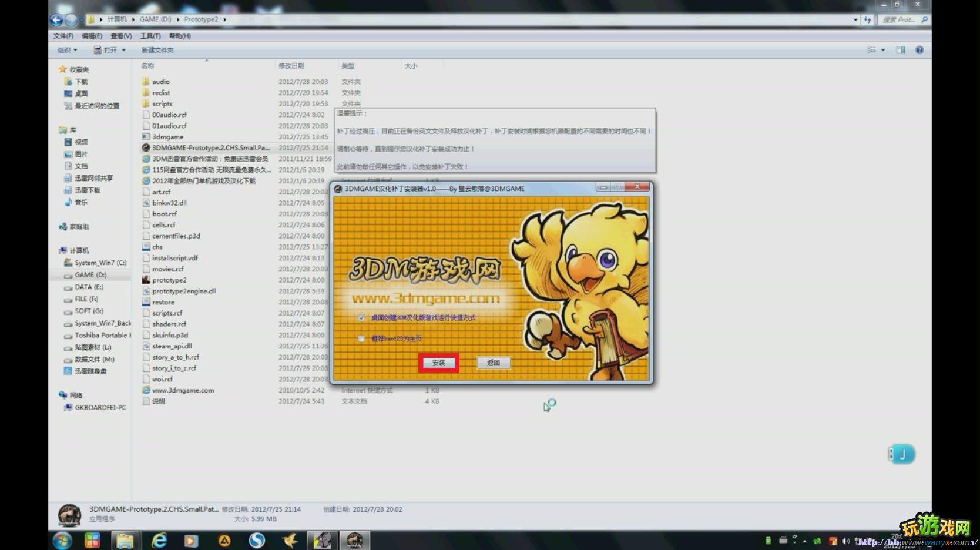The height and width of the screenshot is (550, 980).
Task: Open the media player taskbar icon
Action: (x=191, y=540)
